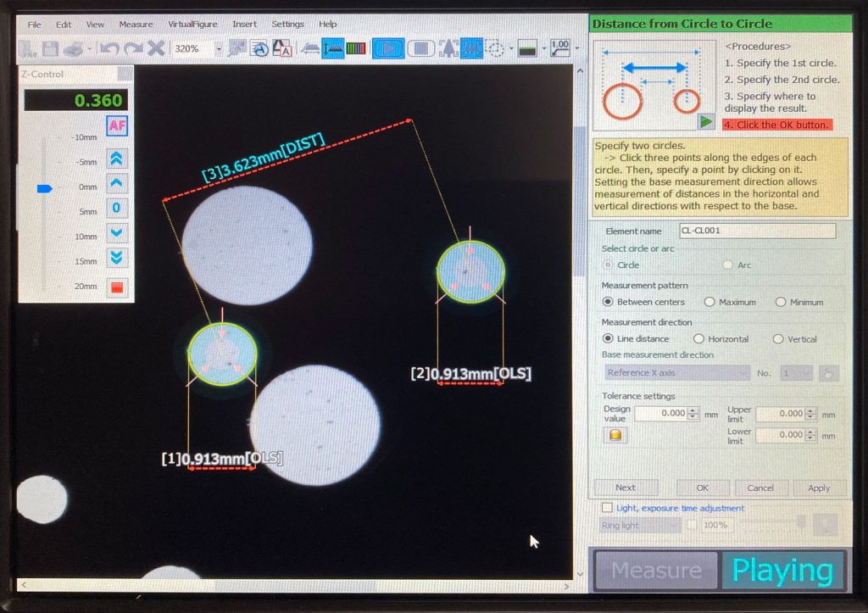
Task: Open the Measure menu
Action: click(x=136, y=25)
